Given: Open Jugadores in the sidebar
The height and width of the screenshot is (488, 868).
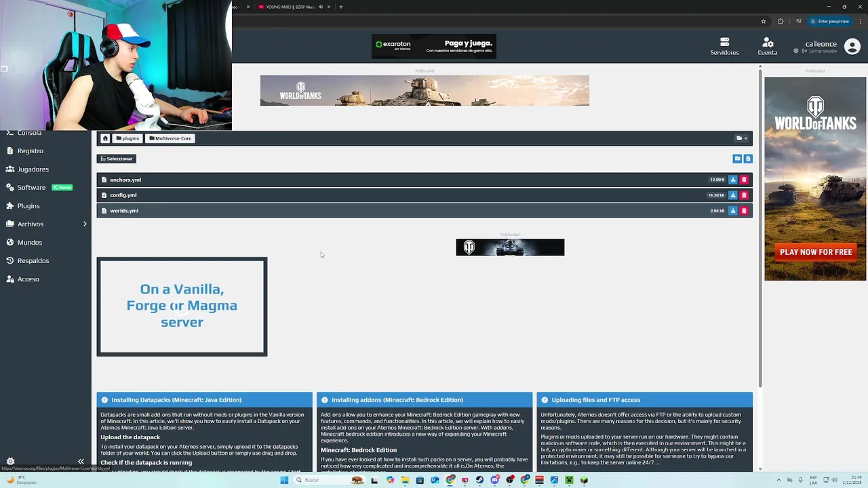Looking at the screenshot, I should click(33, 169).
